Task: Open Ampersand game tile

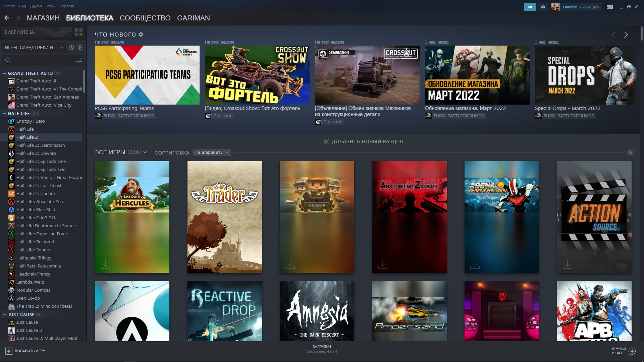Action: pyautogui.click(x=410, y=311)
